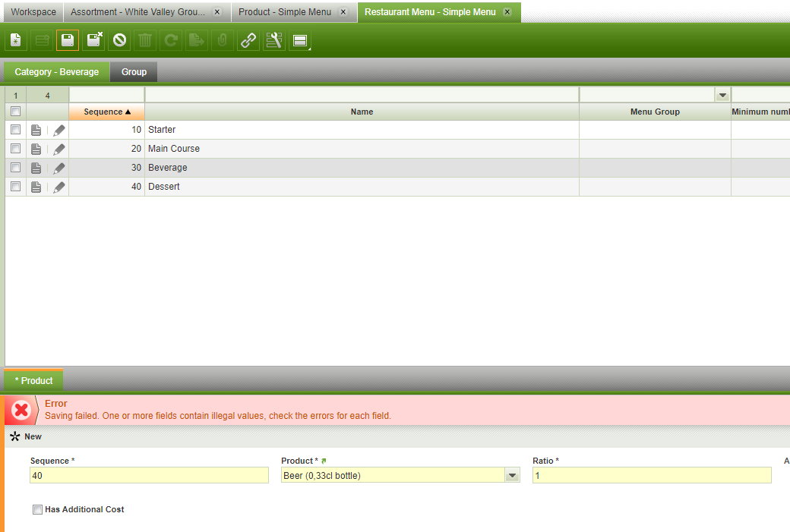Open Starter row in form view

point(36,131)
